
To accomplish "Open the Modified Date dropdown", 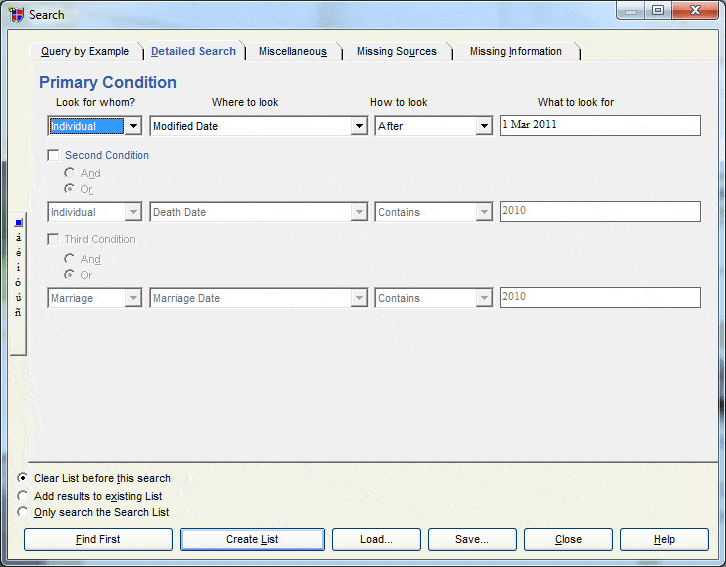I will tap(359, 126).
